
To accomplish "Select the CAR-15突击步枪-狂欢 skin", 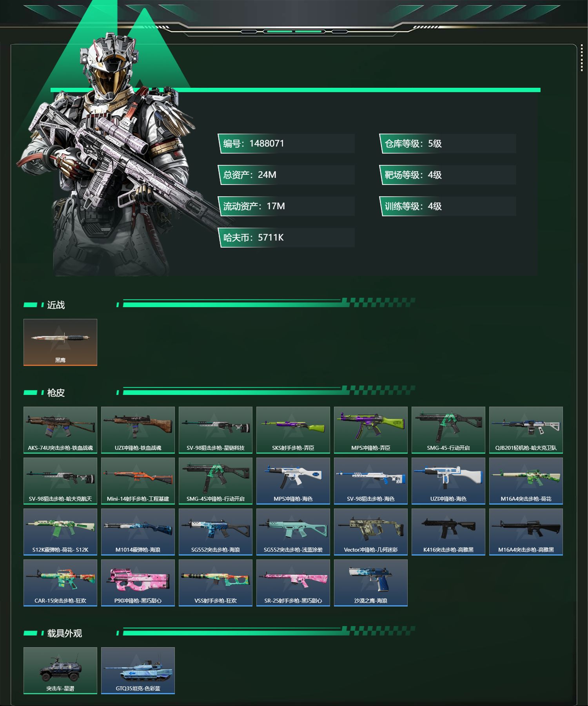I will point(60,583).
